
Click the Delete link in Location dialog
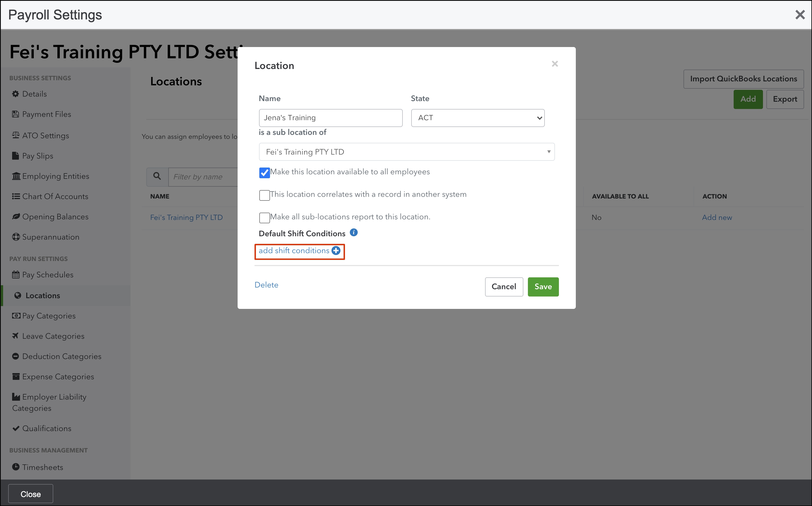(266, 285)
